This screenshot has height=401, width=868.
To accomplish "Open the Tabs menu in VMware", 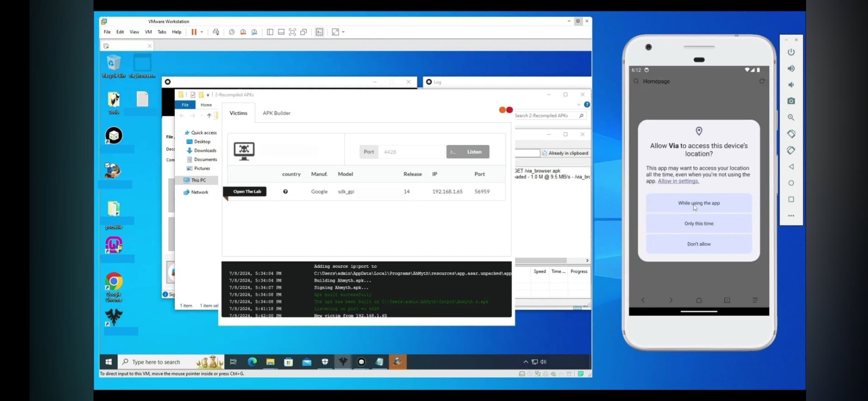I will tap(162, 32).
